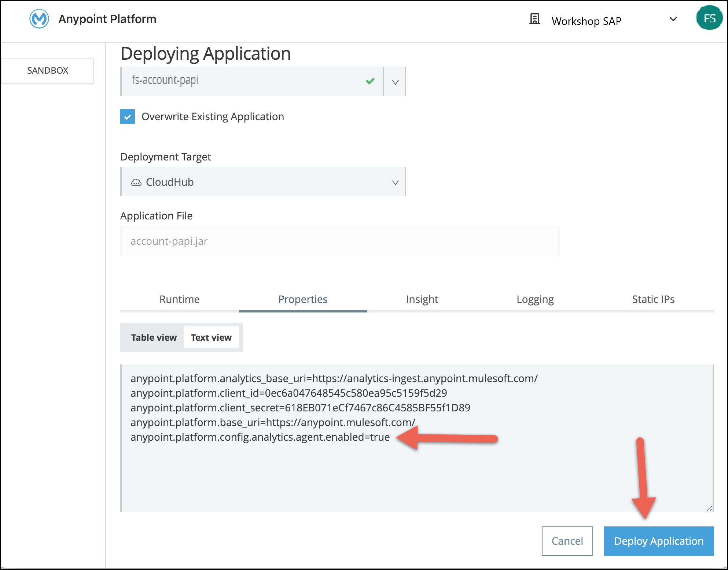Click the CloudHub cloud icon
Image resolution: width=728 pixels, height=570 pixels.
[x=136, y=182]
